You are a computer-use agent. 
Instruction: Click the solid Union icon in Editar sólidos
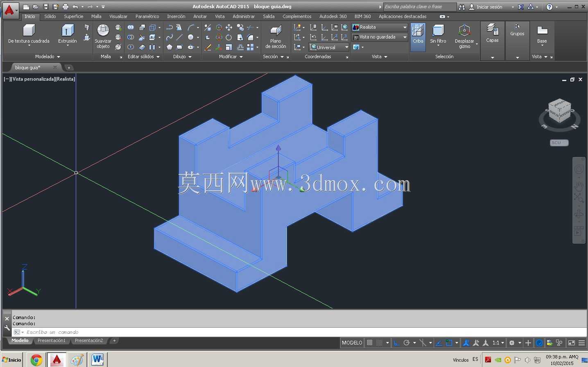coord(131,27)
